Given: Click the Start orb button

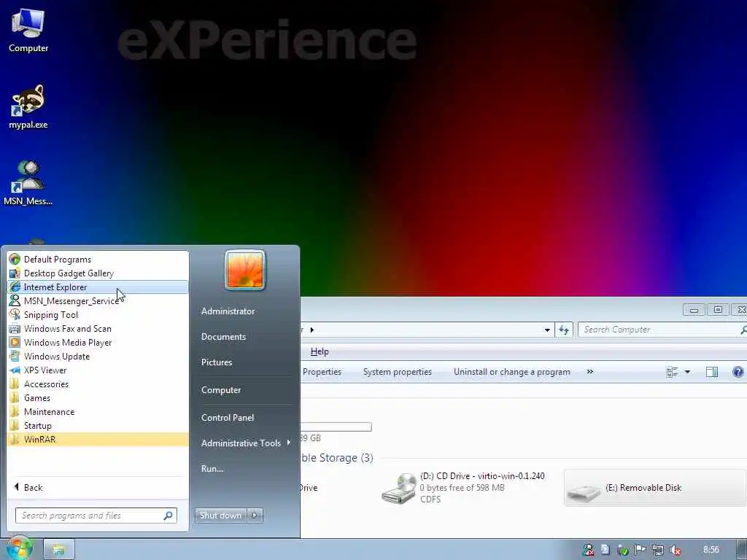Looking at the screenshot, I should click(19, 548).
